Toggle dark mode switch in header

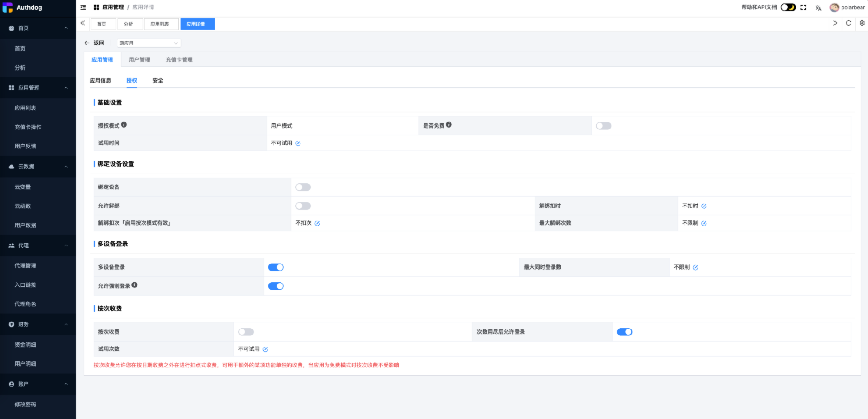pos(788,7)
